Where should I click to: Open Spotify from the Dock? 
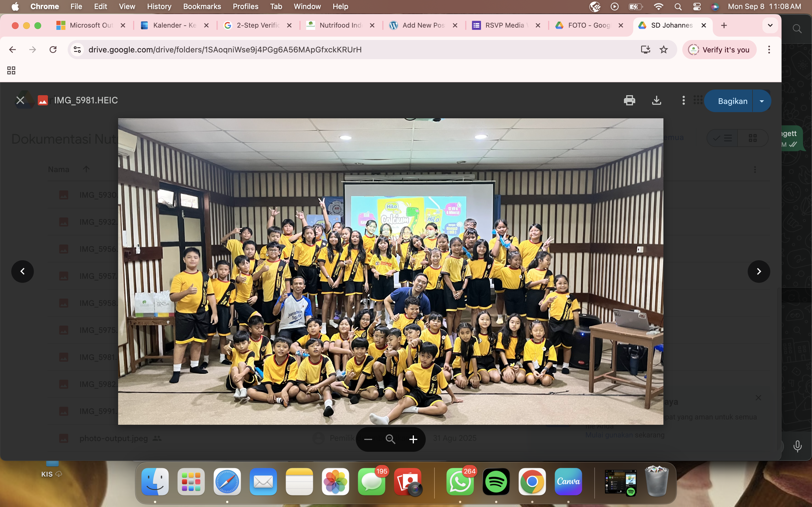tap(496, 482)
